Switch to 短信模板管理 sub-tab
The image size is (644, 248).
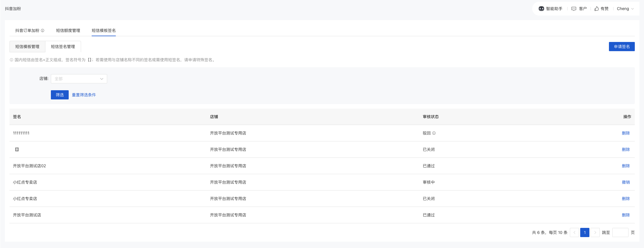27,47
